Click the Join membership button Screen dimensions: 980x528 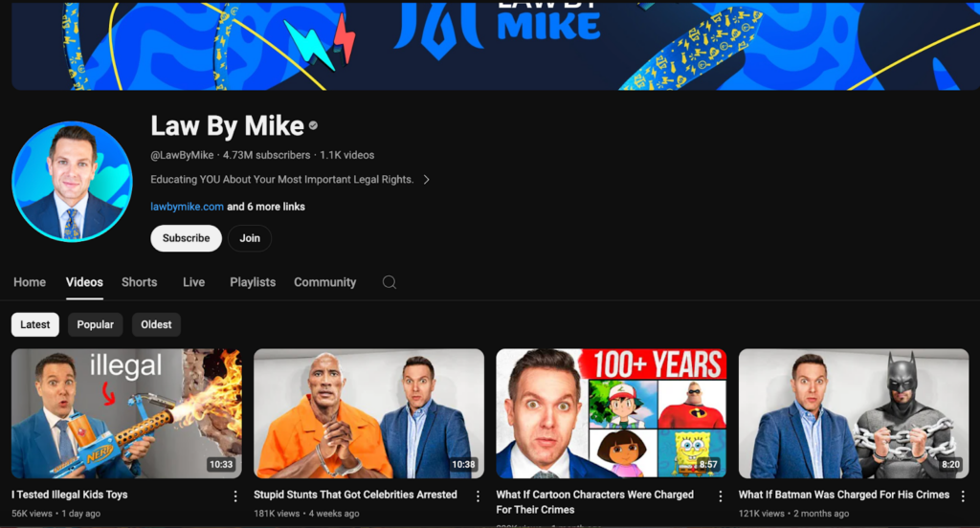tap(250, 238)
